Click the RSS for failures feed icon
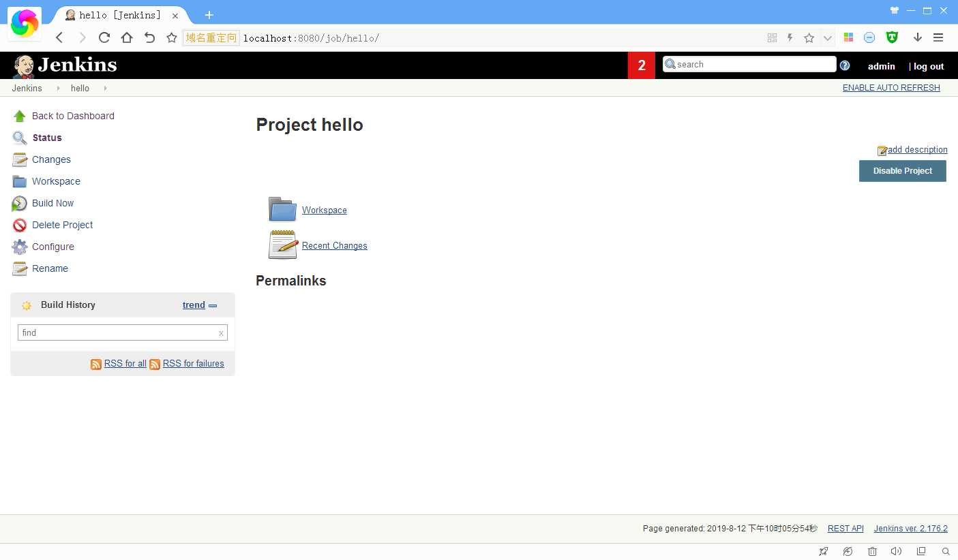 pyautogui.click(x=155, y=364)
